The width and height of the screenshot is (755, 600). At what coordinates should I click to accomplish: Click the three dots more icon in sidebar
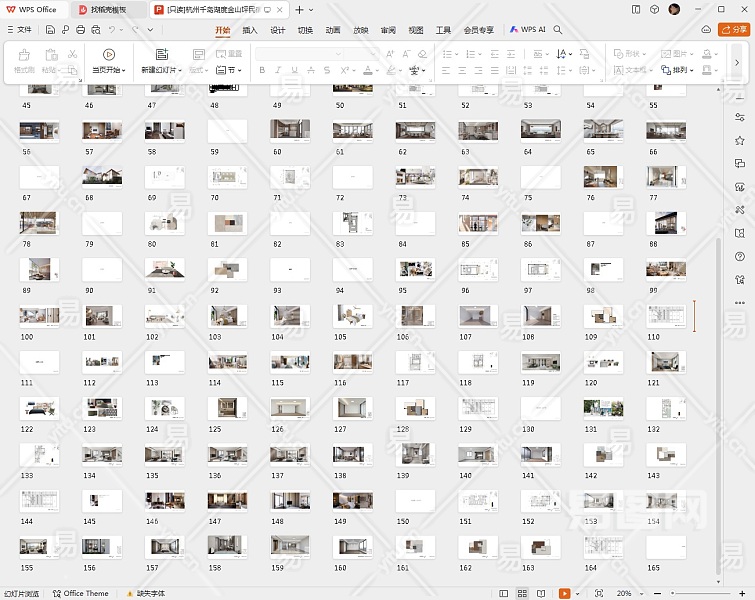[x=740, y=302]
